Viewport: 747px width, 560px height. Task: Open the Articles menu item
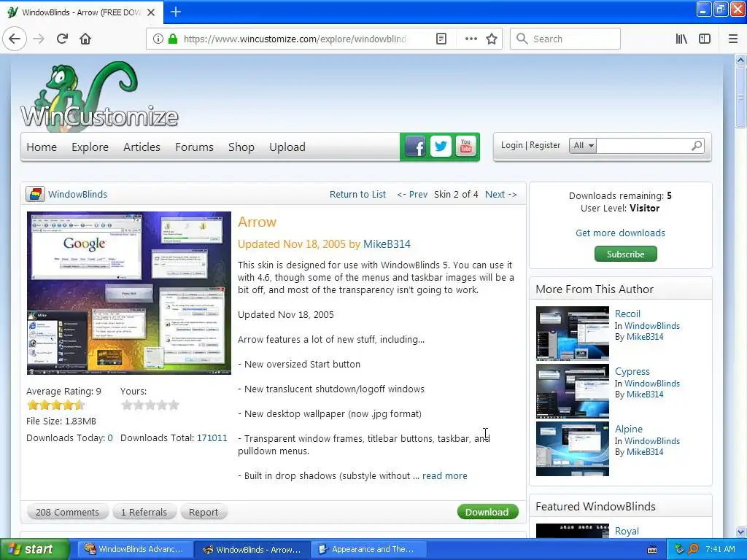pyautogui.click(x=142, y=147)
